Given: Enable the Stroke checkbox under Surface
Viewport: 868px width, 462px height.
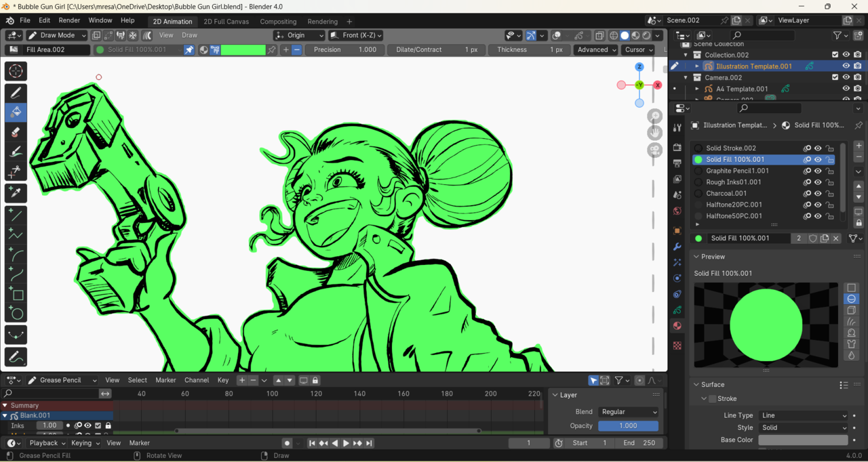Looking at the screenshot, I should pyautogui.click(x=712, y=399).
